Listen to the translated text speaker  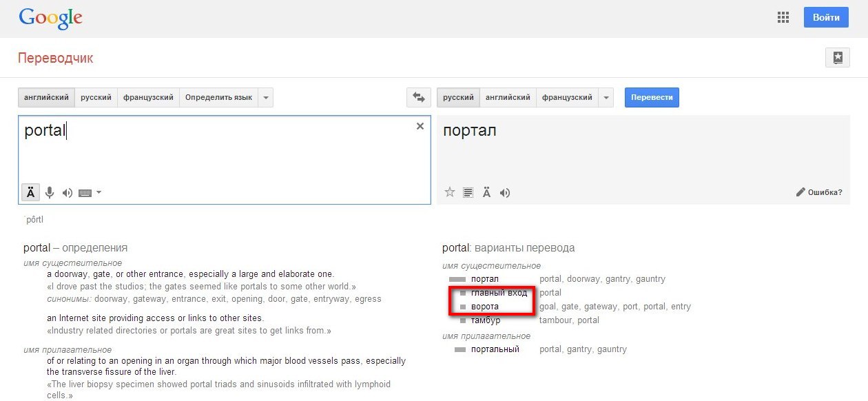(x=505, y=193)
